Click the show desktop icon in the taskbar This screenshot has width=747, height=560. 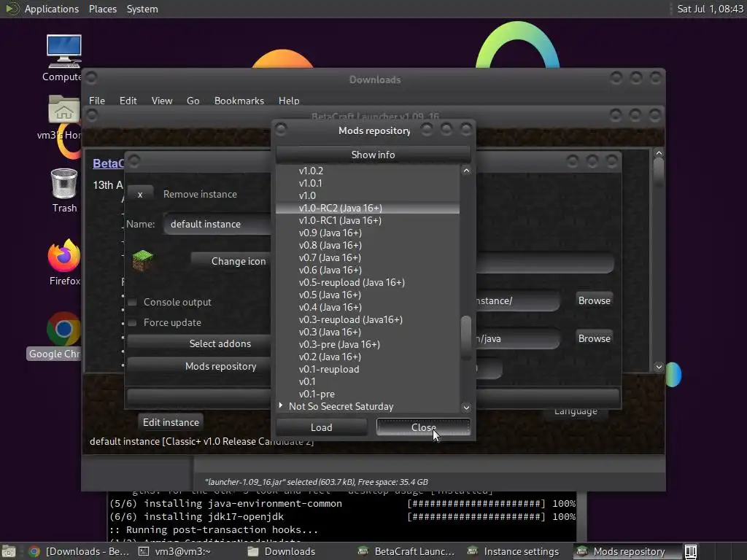9,551
